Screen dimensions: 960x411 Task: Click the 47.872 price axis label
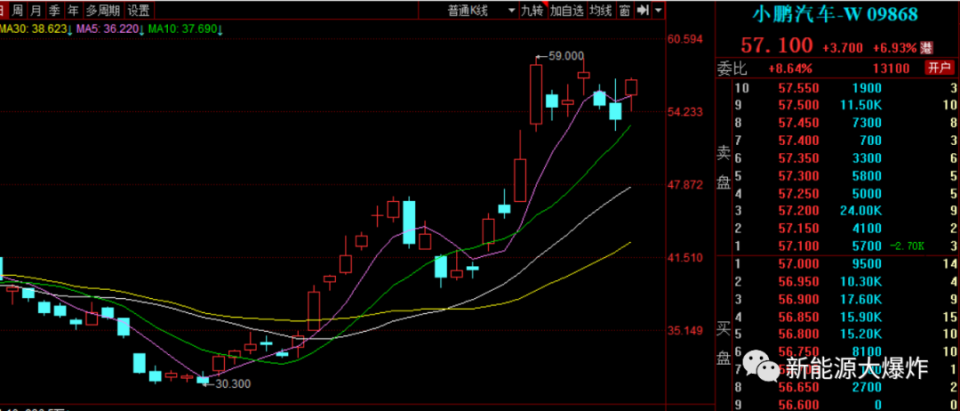tap(686, 184)
